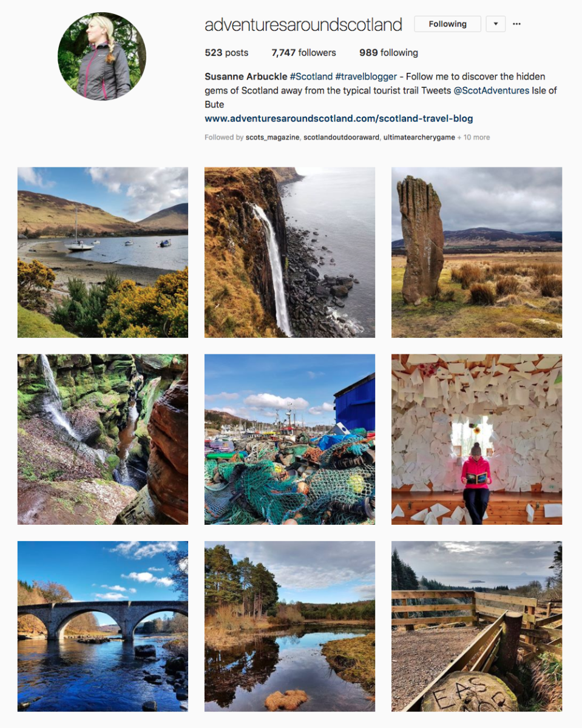582x728 pixels.
Task: Open the 989 following list
Action: [x=388, y=53]
